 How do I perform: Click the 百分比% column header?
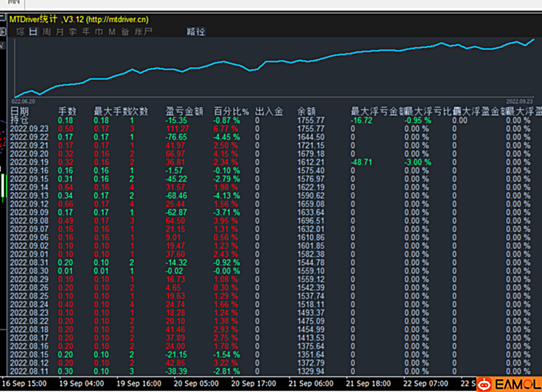pyautogui.click(x=232, y=111)
